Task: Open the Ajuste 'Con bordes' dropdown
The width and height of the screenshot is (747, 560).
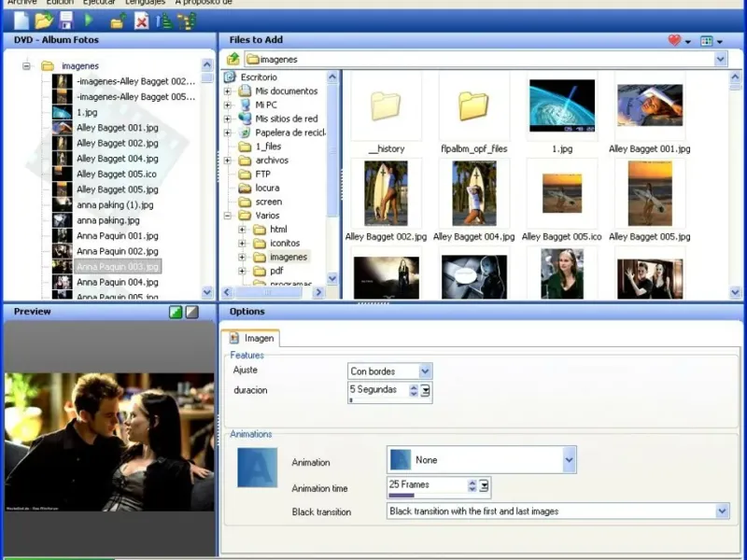Action: (x=425, y=371)
